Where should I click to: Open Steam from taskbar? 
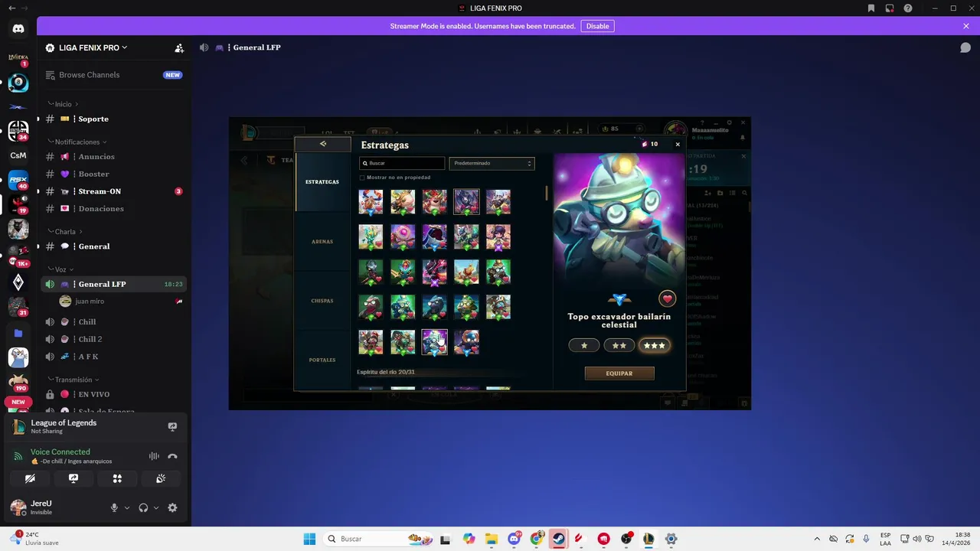tap(559, 539)
